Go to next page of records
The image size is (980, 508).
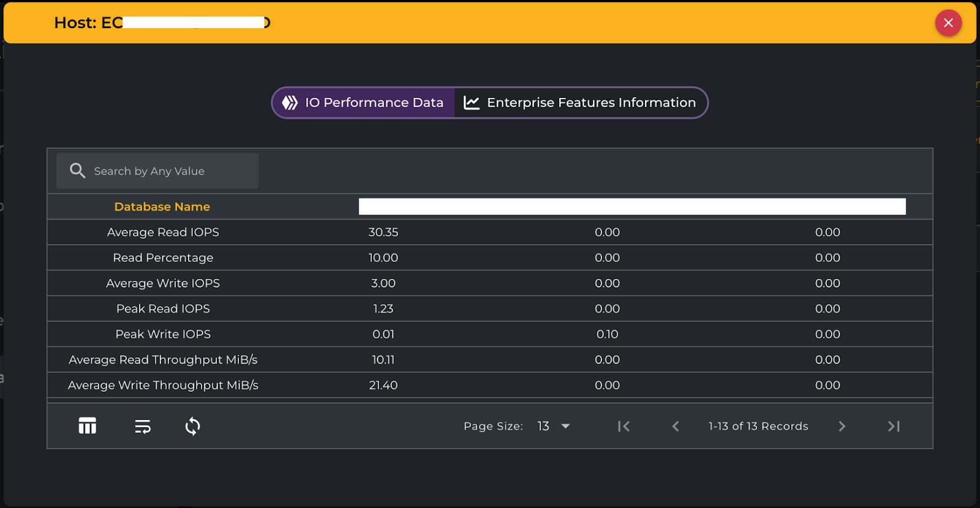pos(842,426)
